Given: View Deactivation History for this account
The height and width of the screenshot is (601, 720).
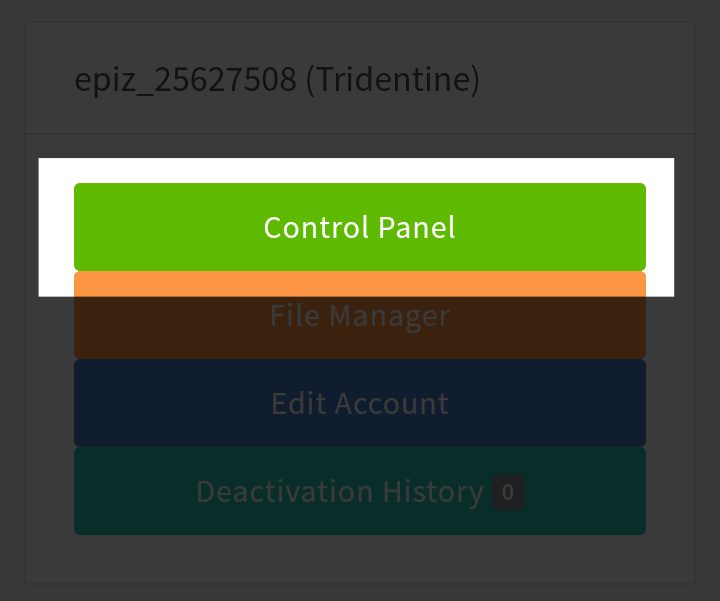Looking at the screenshot, I should coord(340,491).
